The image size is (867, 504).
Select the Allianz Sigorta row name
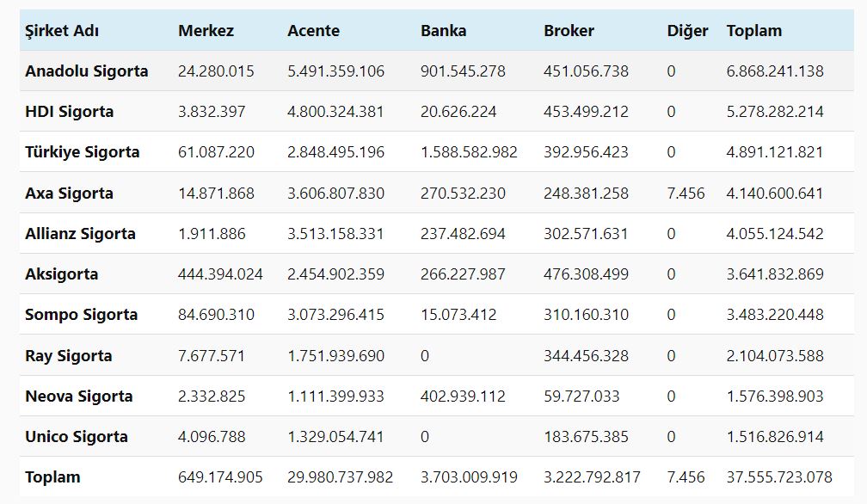tap(80, 234)
